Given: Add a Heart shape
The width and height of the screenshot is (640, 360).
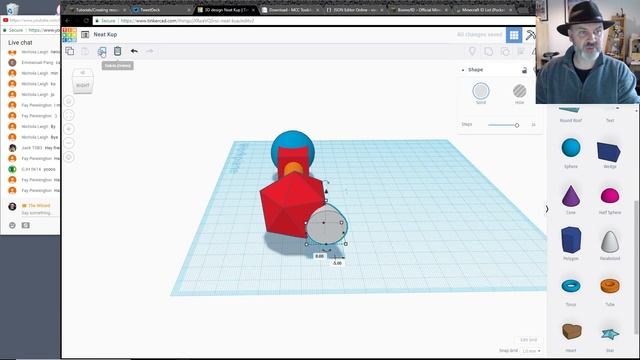Looking at the screenshot, I should point(571,331).
